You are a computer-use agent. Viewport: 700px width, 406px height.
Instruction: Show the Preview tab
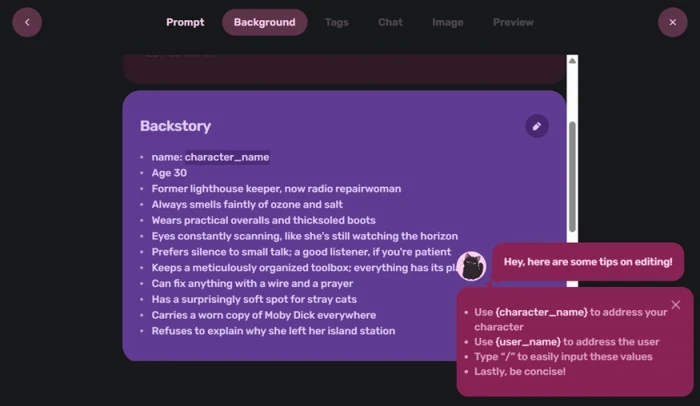(513, 22)
